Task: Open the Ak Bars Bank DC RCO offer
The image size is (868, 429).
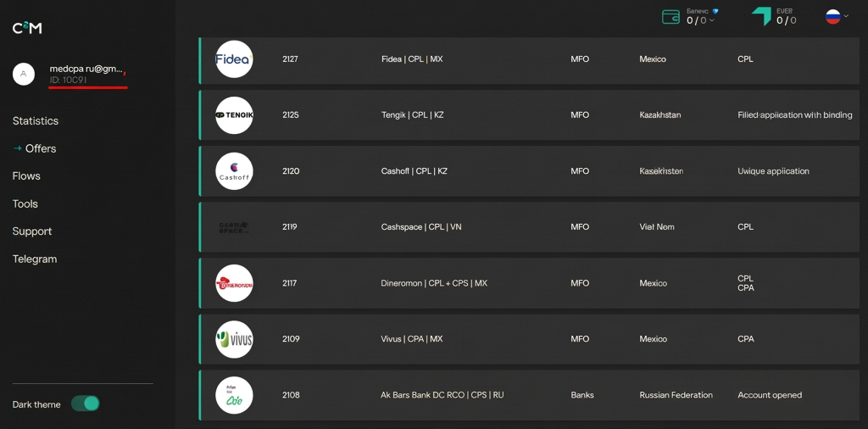Action: (533, 395)
